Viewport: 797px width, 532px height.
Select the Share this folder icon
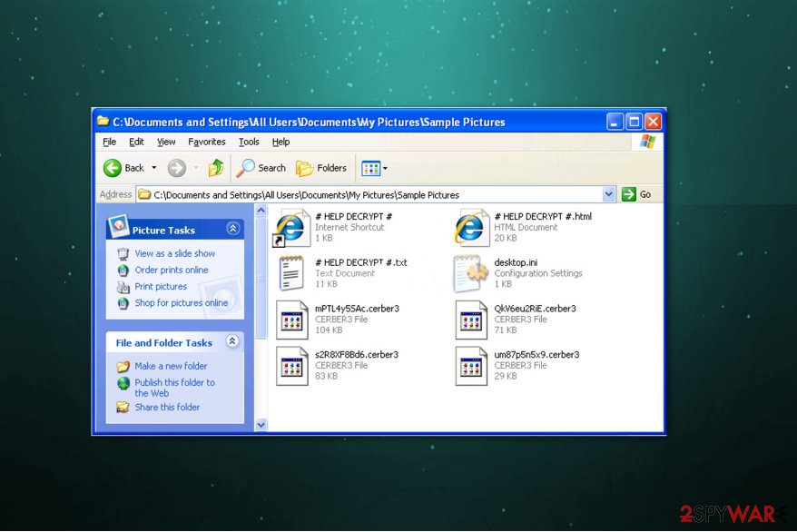123,407
